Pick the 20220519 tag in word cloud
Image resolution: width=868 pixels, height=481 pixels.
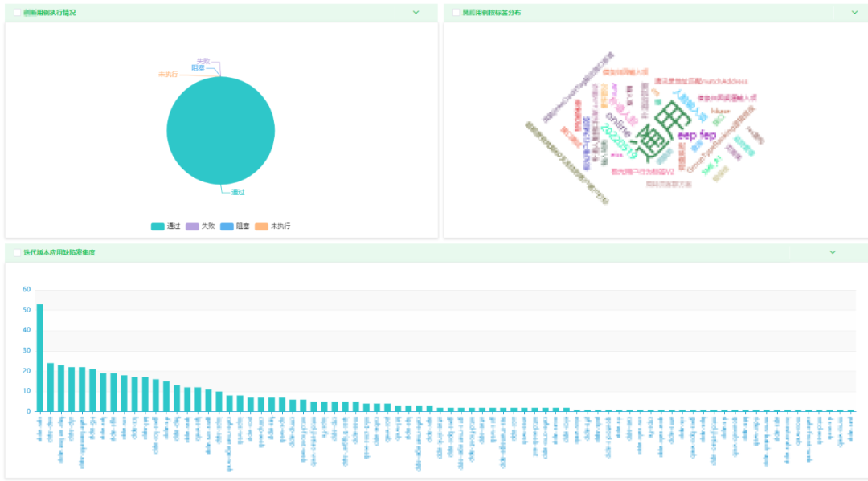pyautogui.click(x=618, y=141)
